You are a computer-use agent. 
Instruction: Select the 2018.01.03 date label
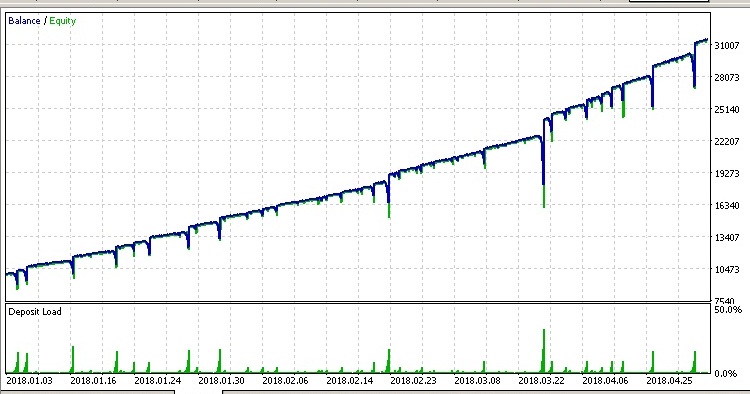(x=29, y=381)
